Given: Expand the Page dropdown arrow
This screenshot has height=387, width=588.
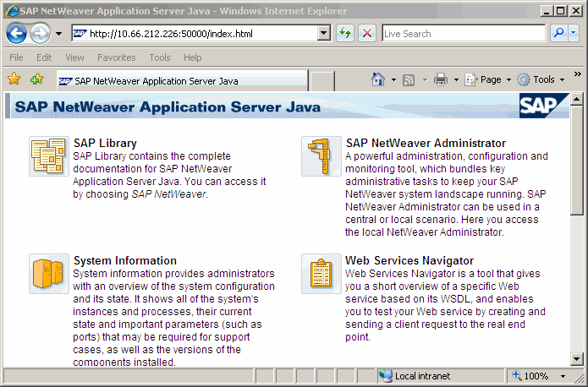Looking at the screenshot, I should [x=508, y=79].
